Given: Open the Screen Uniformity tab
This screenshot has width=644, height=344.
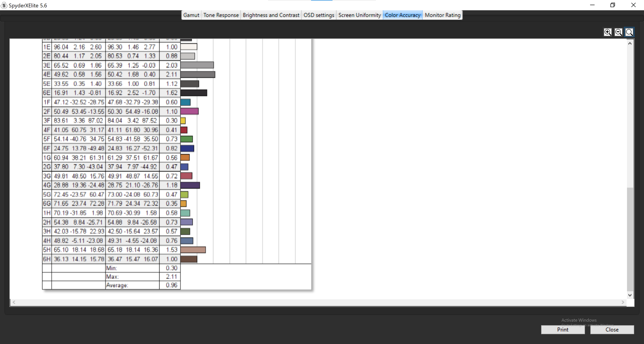Looking at the screenshot, I should coord(359,15).
